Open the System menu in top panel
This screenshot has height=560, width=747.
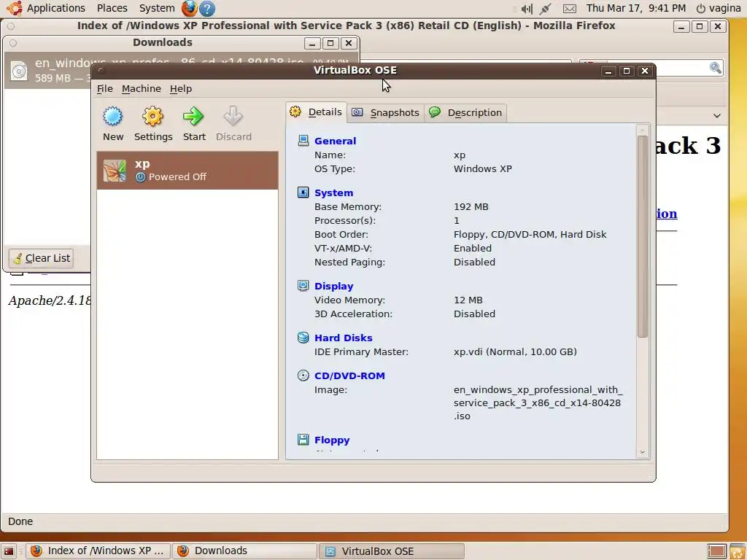pyautogui.click(x=157, y=8)
